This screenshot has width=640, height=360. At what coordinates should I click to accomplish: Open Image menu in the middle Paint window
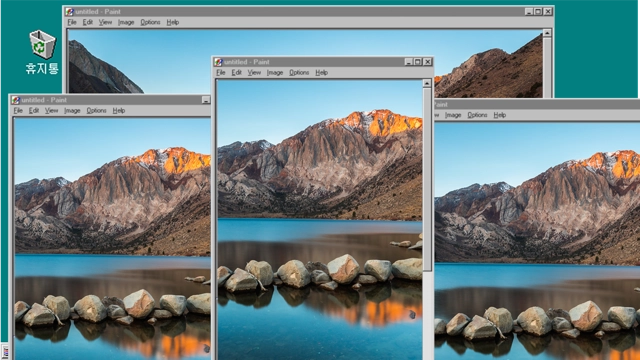(x=275, y=72)
